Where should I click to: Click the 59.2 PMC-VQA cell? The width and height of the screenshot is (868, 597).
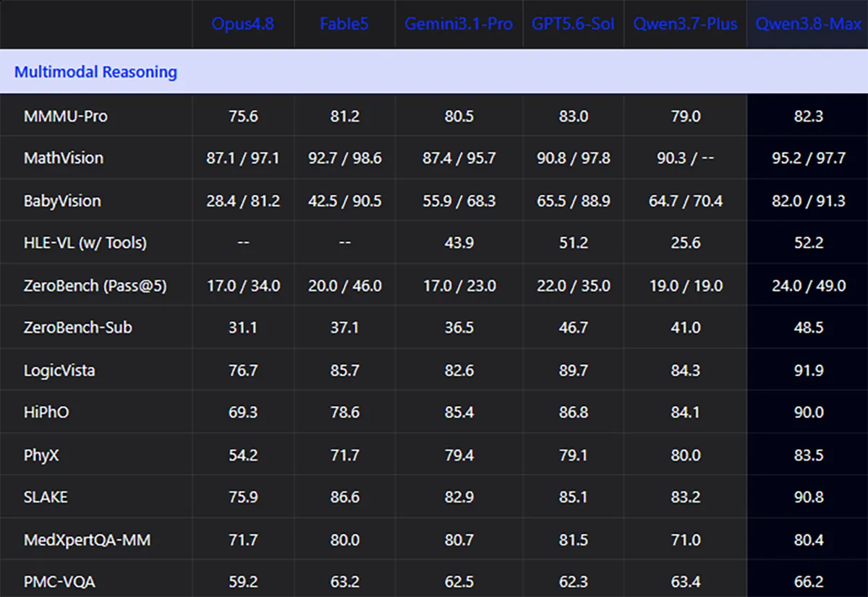pos(243,582)
